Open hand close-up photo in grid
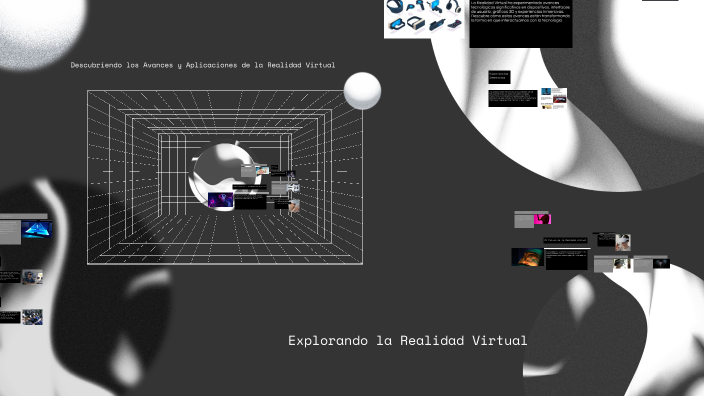Screen dimensions: 704x396 pos(294,206)
